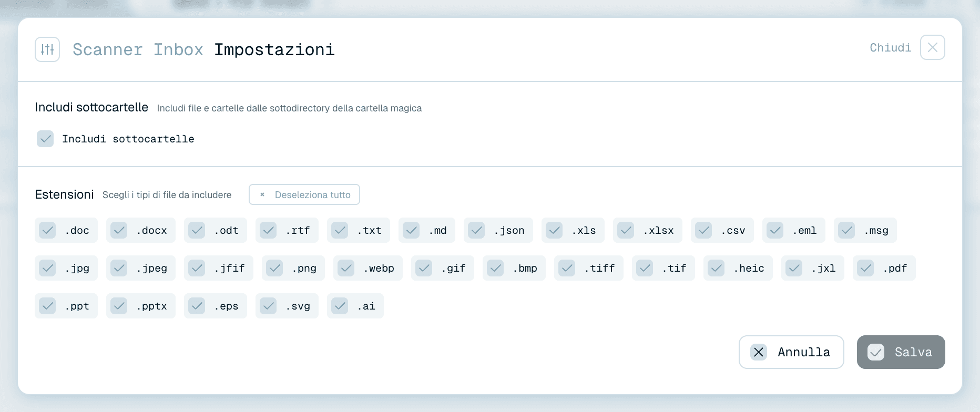Toggle the .rtf extension checkbox
This screenshot has width=980, height=412.
(268, 230)
